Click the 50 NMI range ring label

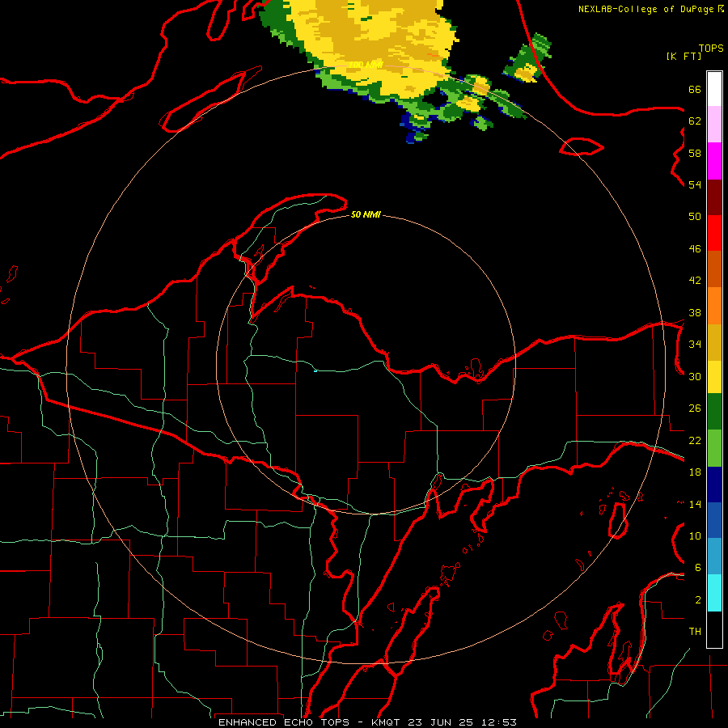pyautogui.click(x=366, y=214)
